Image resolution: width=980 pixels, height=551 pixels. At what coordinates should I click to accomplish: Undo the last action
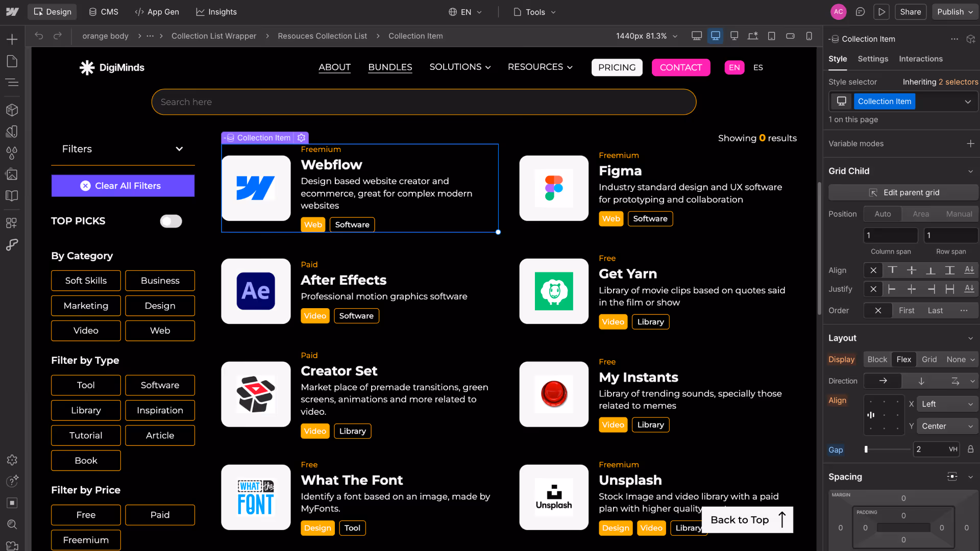(39, 36)
